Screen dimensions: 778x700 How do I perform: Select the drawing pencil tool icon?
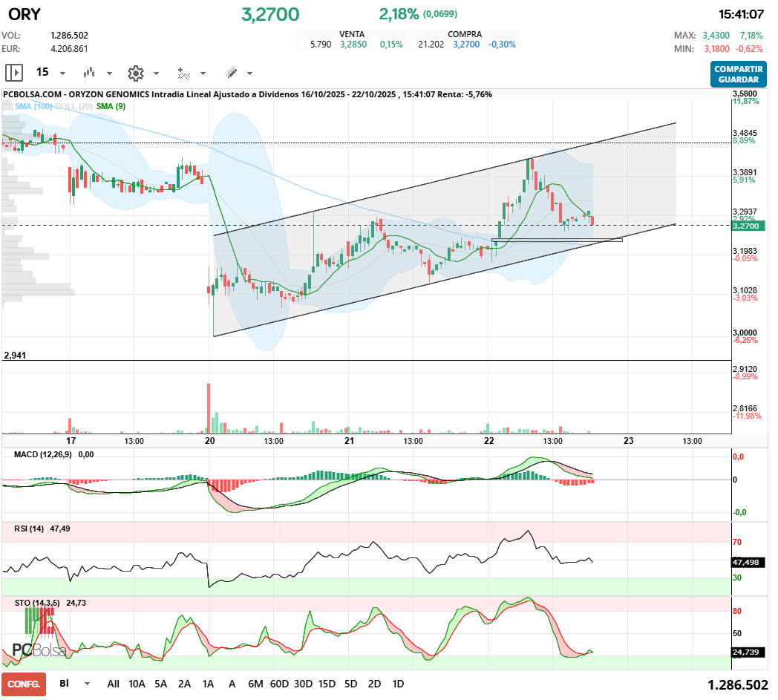231,73
